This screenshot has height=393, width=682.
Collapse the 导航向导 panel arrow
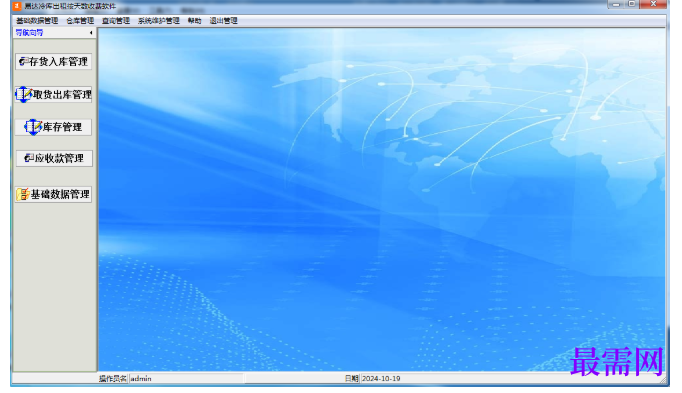(x=91, y=33)
